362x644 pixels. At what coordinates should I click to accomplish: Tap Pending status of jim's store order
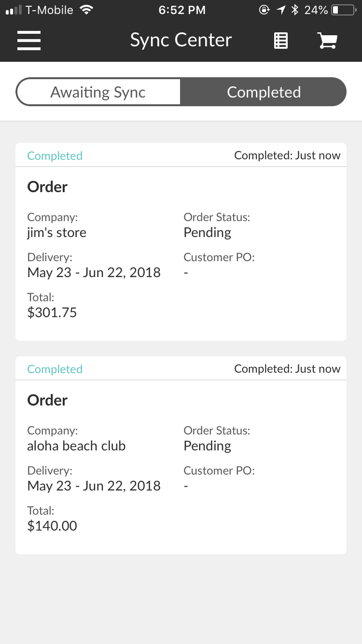(208, 233)
